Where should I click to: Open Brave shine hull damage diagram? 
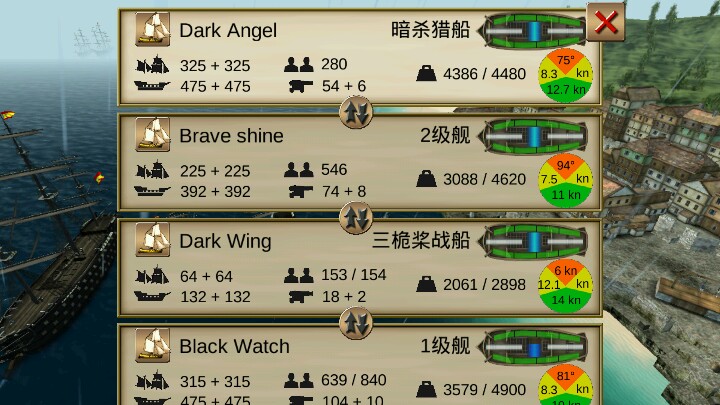pos(533,136)
